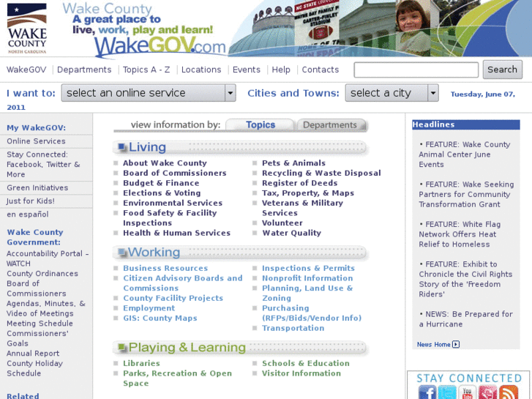The width and height of the screenshot is (532, 399).
Task: Open Accountability Portal - WATCH link
Action: point(48,258)
